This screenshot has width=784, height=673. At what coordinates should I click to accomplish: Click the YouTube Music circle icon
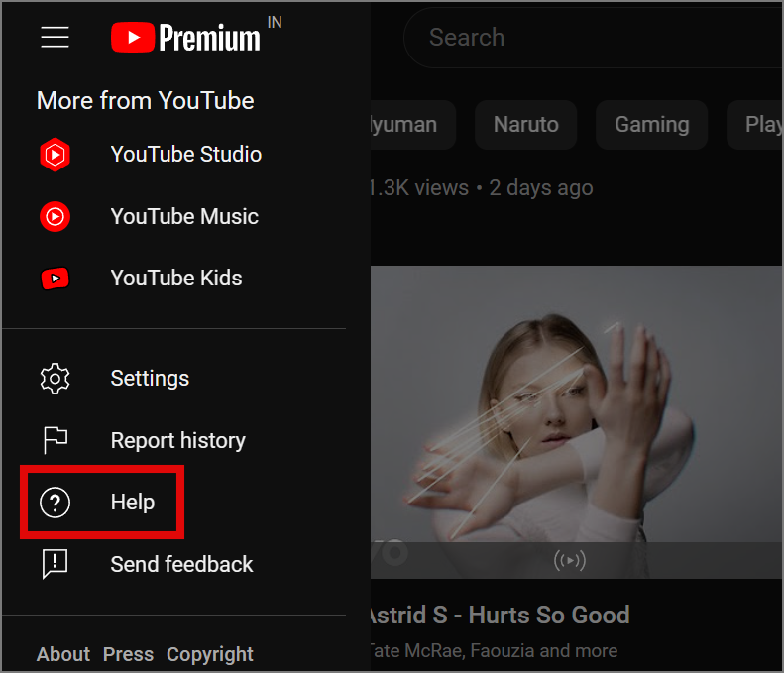pyautogui.click(x=55, y=216)
